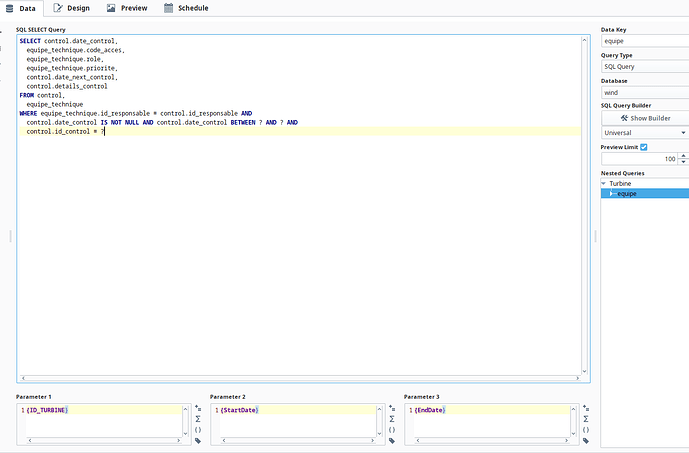Click the insert parameter icon beside Parameter 1
This screenshot has width=689, height=453.
point(198,408)
